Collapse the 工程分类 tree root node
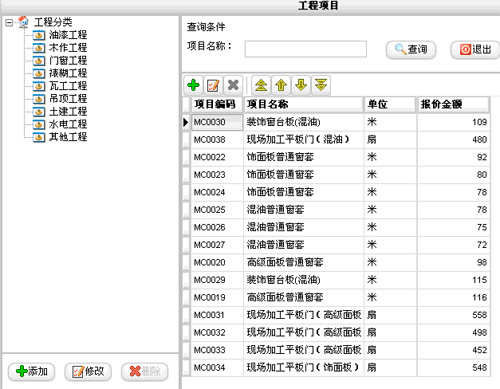The width and height of the screenshot is (500, 389). pos(9,23)
